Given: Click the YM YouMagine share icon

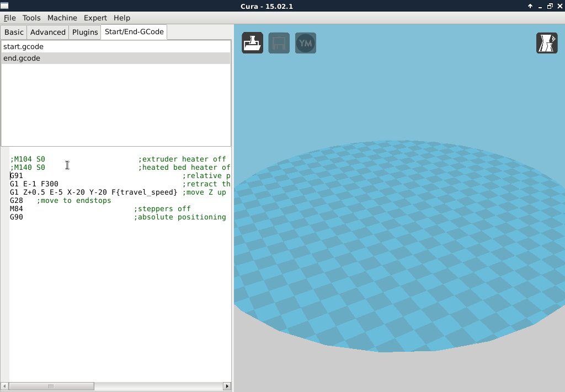Looking at the screenshot, I should pos(305,43).
